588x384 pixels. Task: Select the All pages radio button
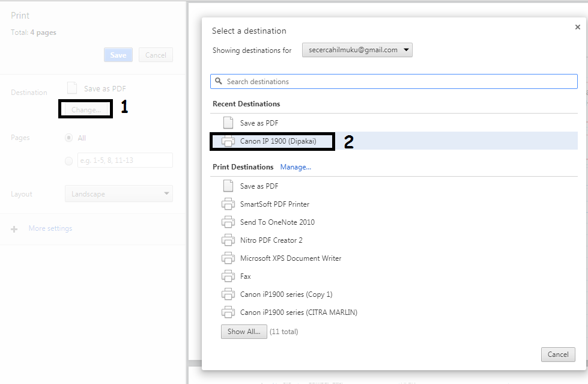[68, 138]
